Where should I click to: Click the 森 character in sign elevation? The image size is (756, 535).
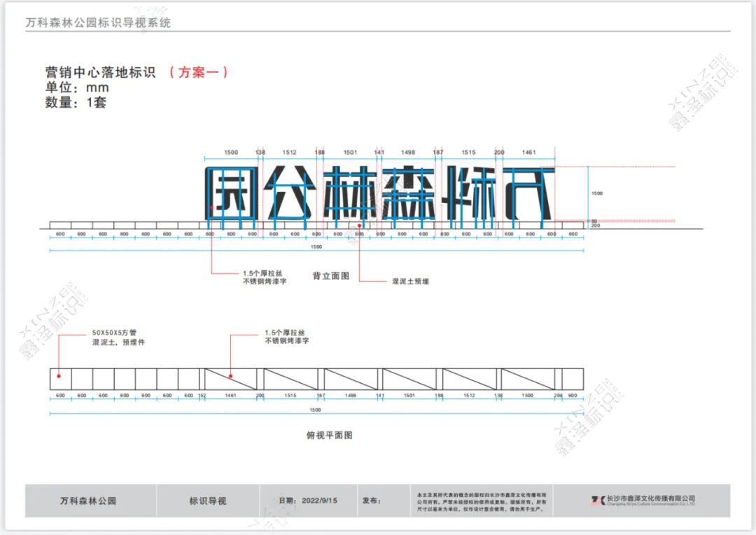(407, 193)
